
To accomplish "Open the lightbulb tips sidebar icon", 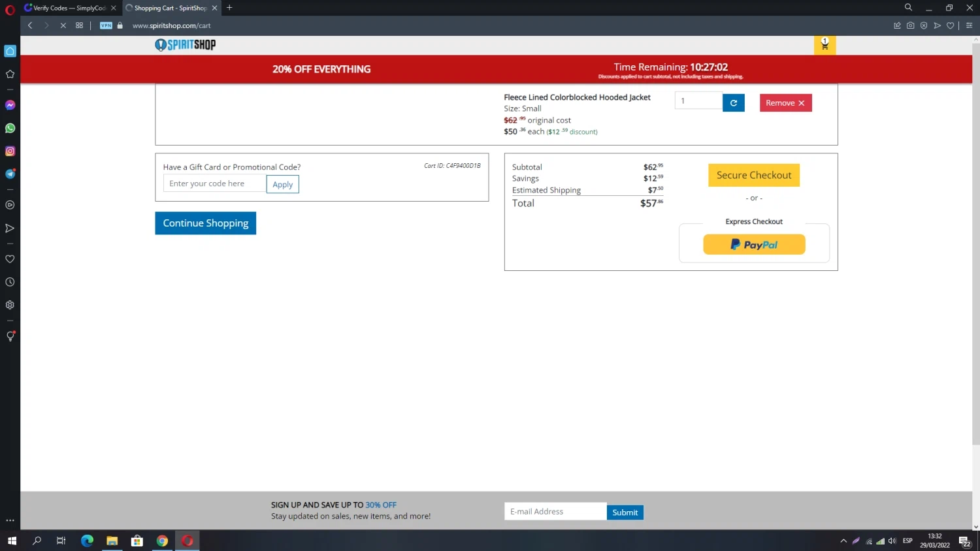I will 10,336.
